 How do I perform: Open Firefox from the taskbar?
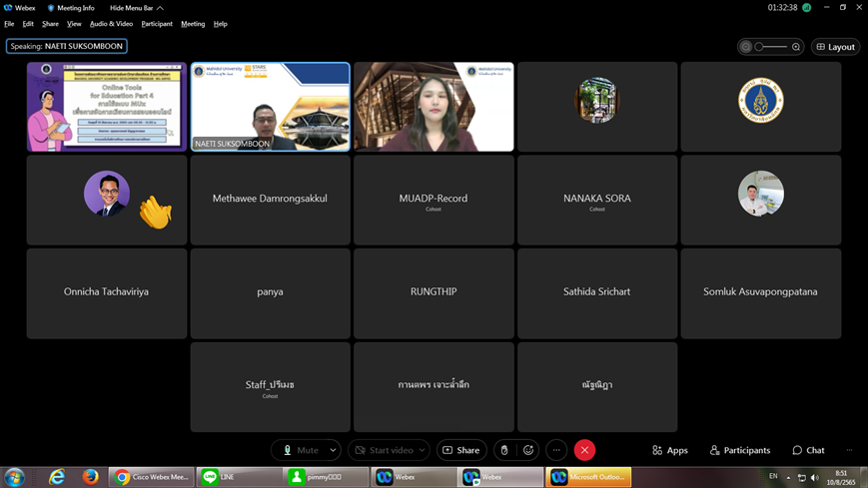[x=90, y=477]
